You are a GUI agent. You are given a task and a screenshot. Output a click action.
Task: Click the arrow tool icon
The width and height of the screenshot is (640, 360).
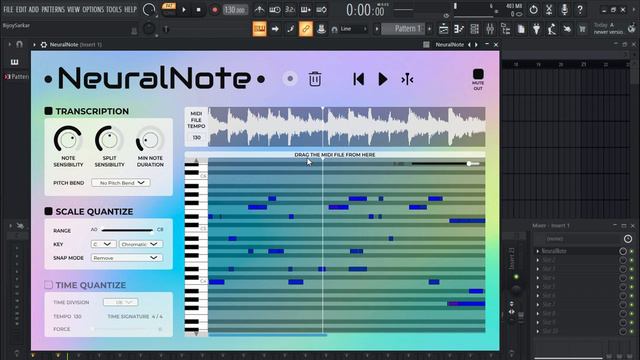275,29
